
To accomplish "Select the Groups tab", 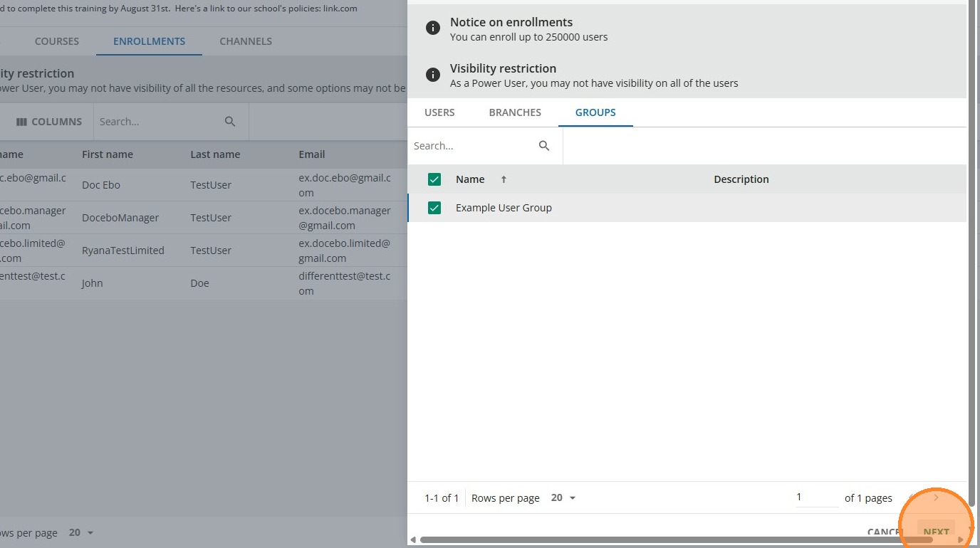I will click(595, 112).
